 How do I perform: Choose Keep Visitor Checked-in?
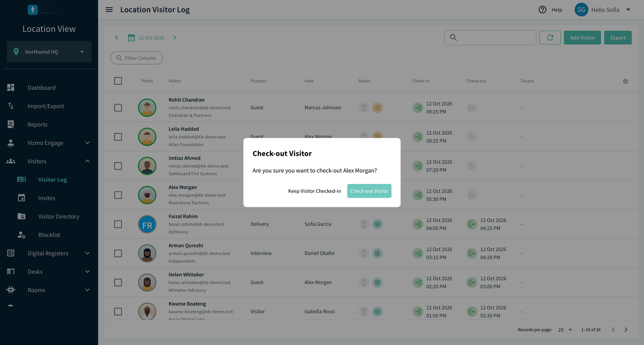click(314, 191)
